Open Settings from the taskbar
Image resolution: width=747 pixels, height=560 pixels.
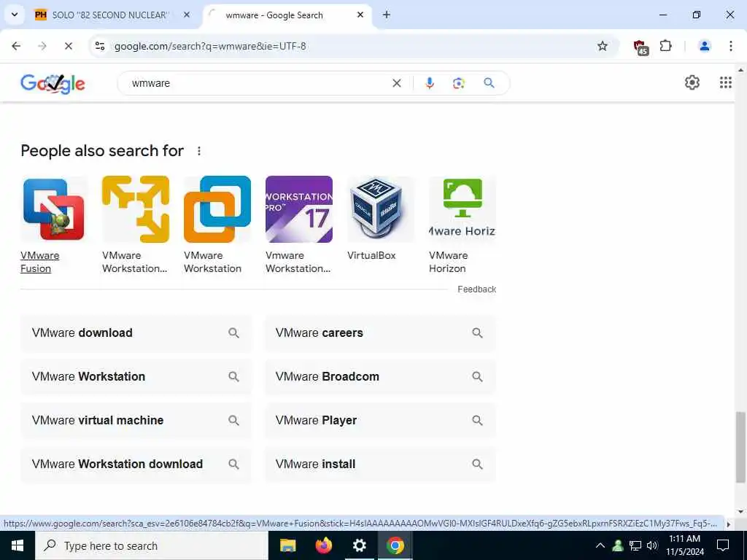tap(359, 545)
